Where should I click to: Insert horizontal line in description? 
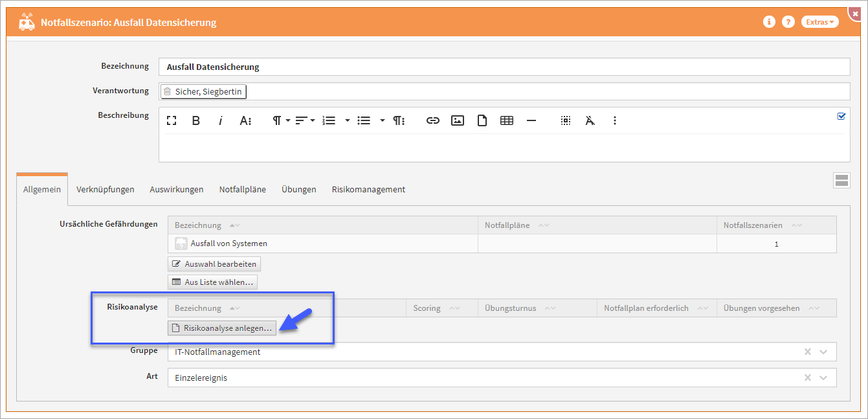[x=531, y=120]
